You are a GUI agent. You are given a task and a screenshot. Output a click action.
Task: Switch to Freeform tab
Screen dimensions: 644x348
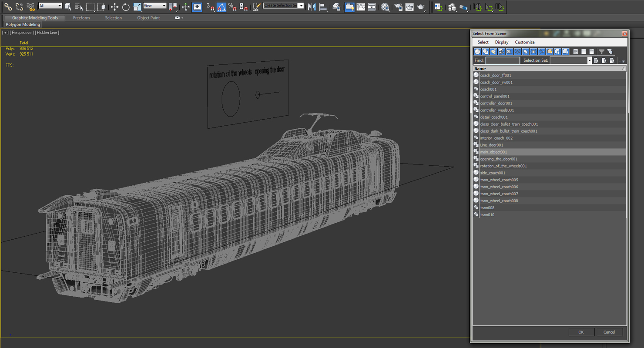(x=81, y=18)
